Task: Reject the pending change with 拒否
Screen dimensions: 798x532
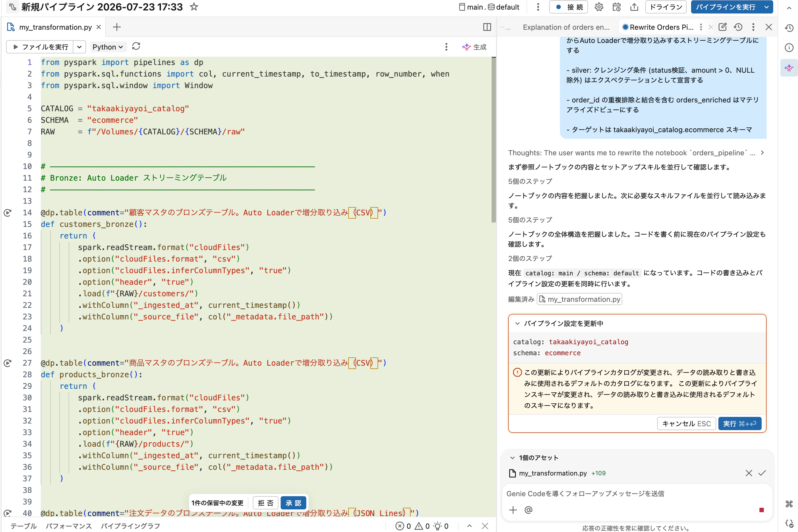Action: [265, 503]
